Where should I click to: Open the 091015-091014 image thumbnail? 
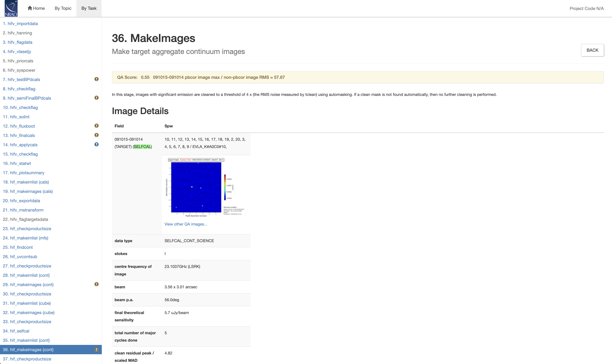click(x=205, y=187)
